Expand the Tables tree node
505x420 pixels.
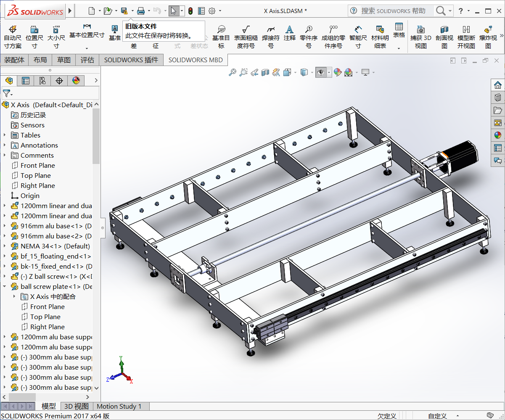(x=5, y=135)
